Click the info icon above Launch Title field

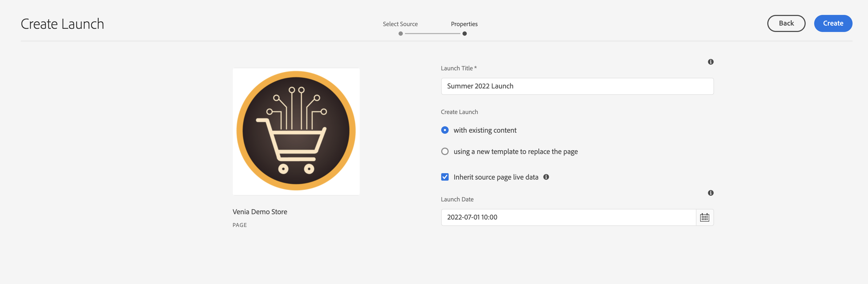[710, 62]
